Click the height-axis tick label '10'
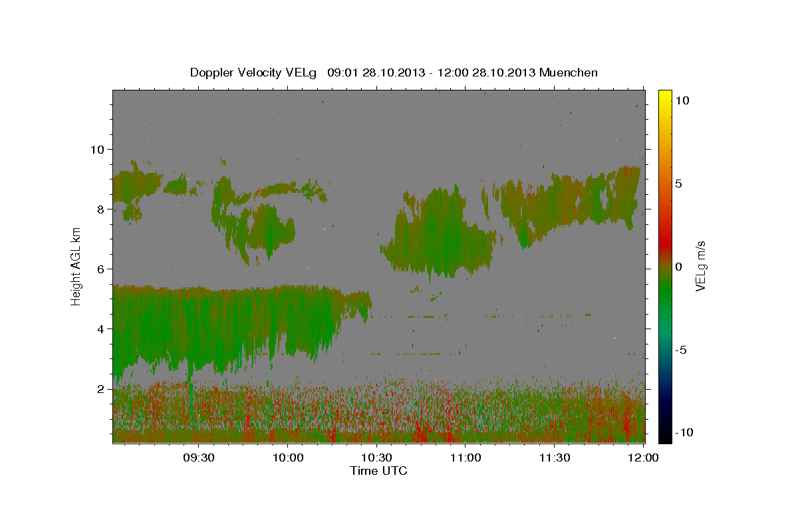 click(x=98, y=149)
